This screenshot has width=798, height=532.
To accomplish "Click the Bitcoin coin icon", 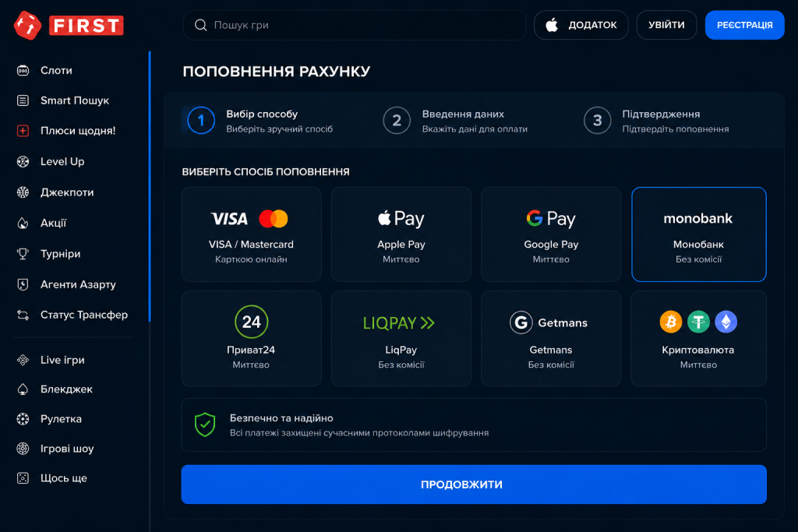I will [x=671, y=322].
